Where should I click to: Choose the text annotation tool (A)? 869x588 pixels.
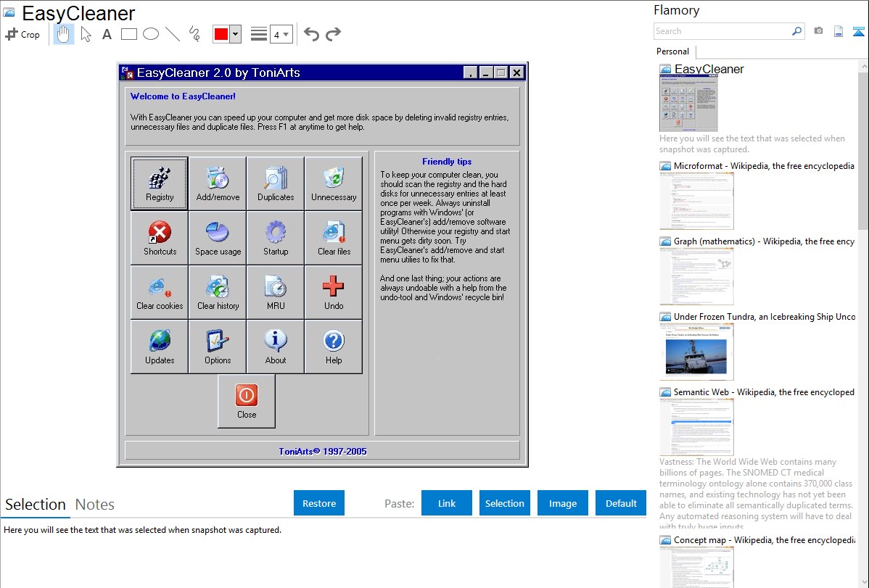pos(107,34)
